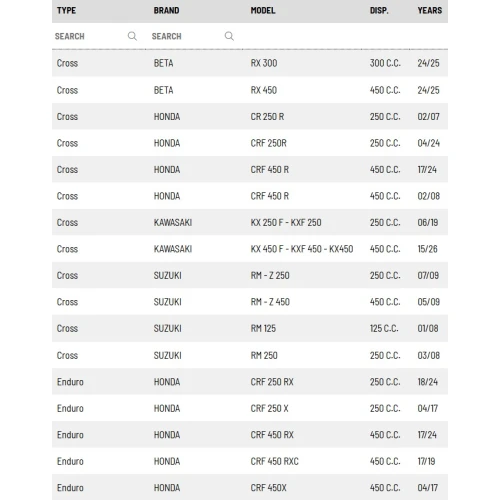Focus the TYPE search field
Image resolution: width=500 pixels, height=500 pixels.
[90, 36]
